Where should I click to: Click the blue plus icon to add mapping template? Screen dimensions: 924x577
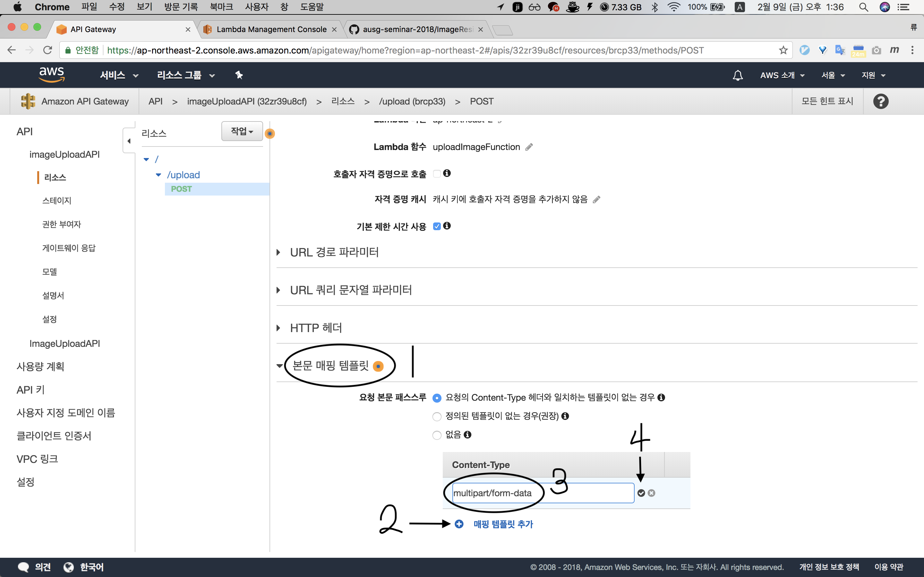pos(459,524)
